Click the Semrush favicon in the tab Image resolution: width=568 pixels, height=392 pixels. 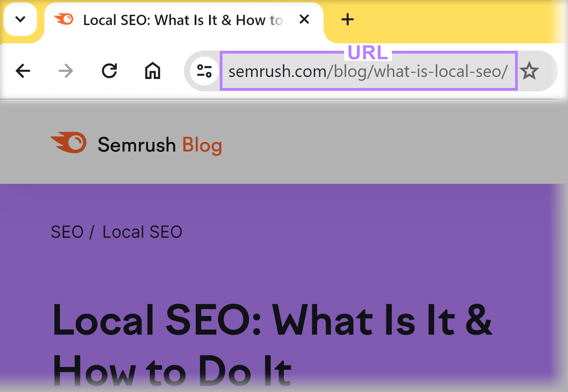pos(64,19)
